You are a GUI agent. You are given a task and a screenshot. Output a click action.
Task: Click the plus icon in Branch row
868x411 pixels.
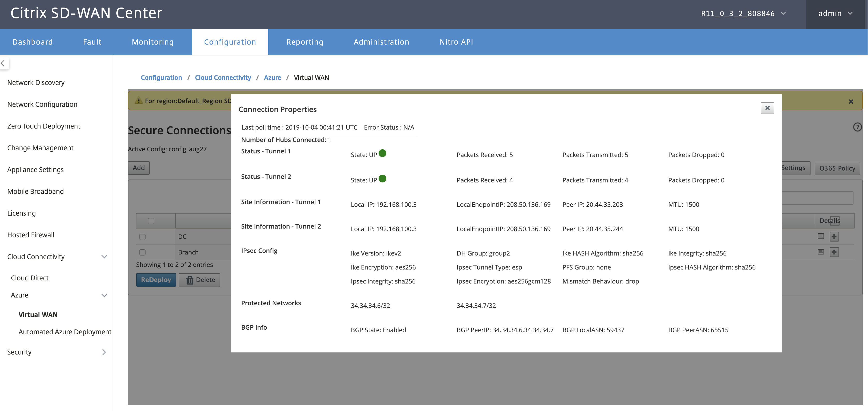834,252
